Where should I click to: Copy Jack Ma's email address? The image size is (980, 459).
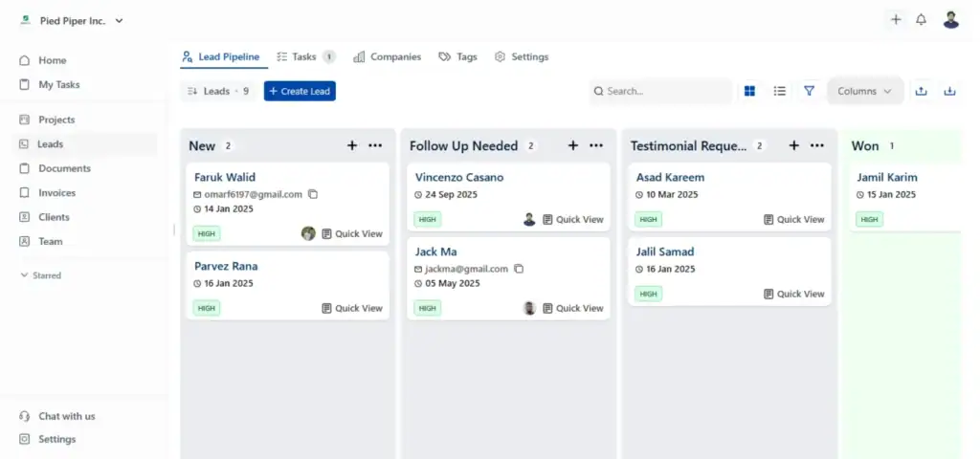[x=518, y=269]
